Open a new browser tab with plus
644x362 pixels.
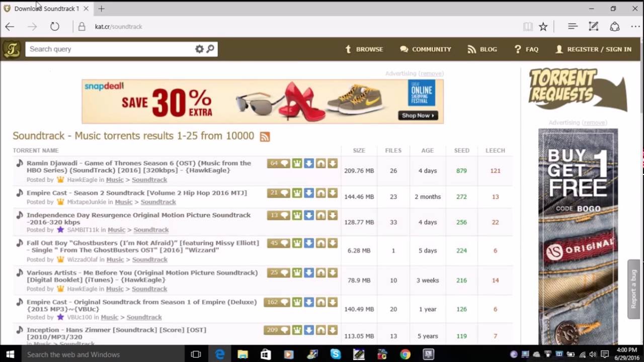[101, 9]
